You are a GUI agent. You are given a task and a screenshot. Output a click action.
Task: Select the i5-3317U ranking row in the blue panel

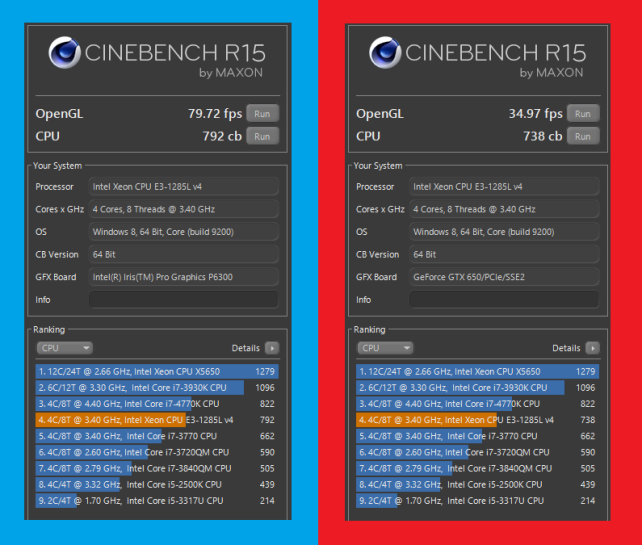pos(157,500)
